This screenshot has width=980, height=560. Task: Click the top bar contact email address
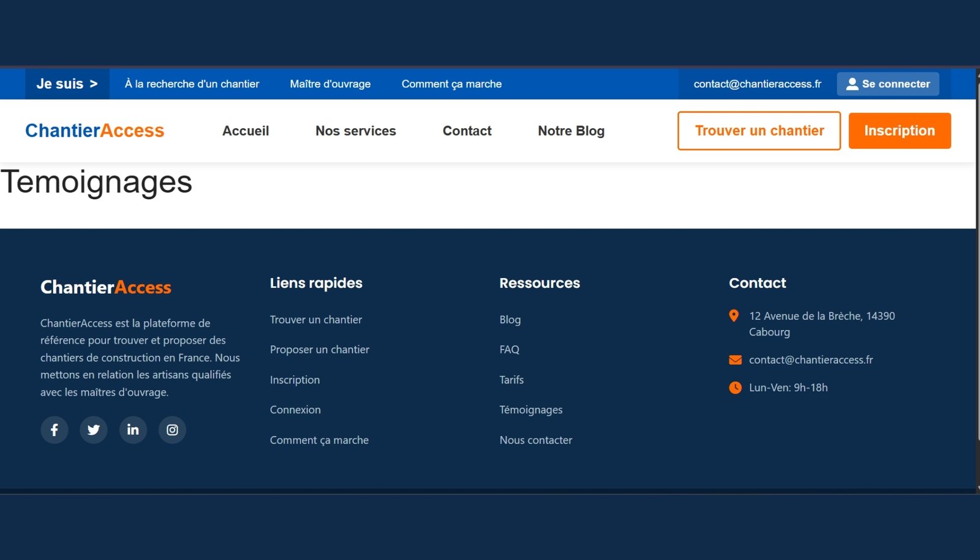(x=758, y=84)
